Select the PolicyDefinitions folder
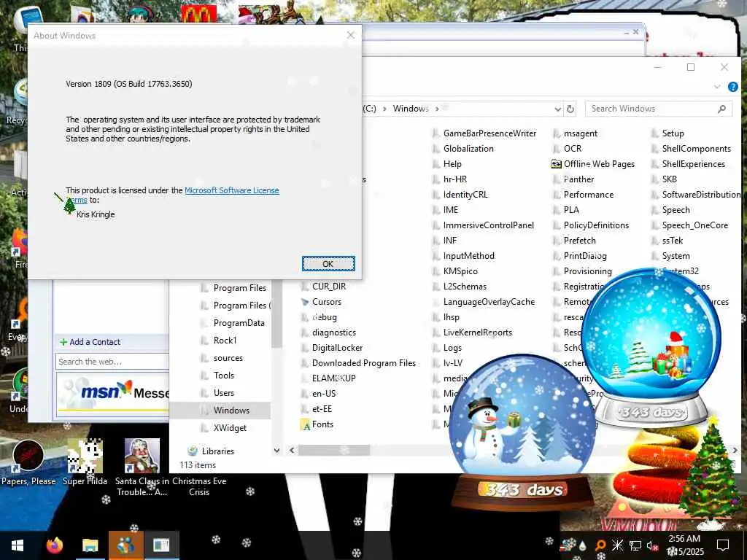This screenshot has width=747, height=560. tap(596, 225)
